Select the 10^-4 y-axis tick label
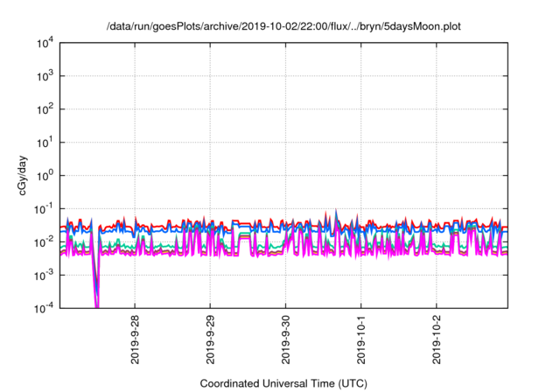The width and height of the screenshot is (560, 392). pos(44,308)
